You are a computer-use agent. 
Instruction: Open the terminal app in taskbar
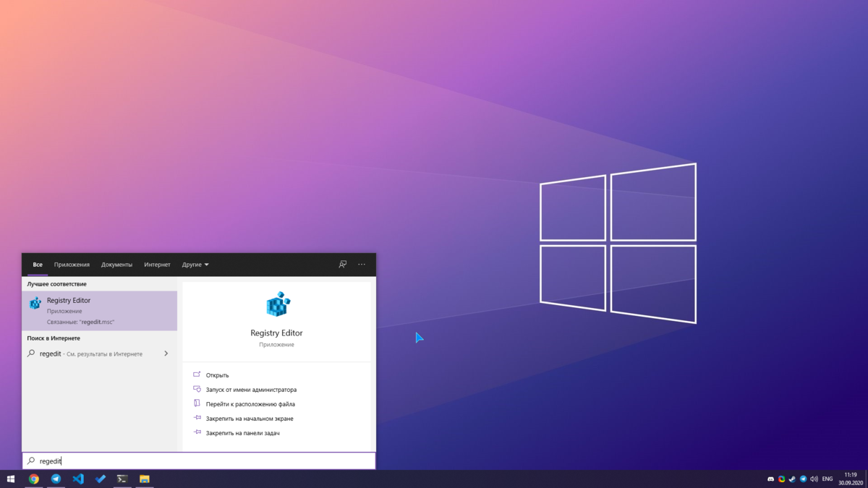122,479
